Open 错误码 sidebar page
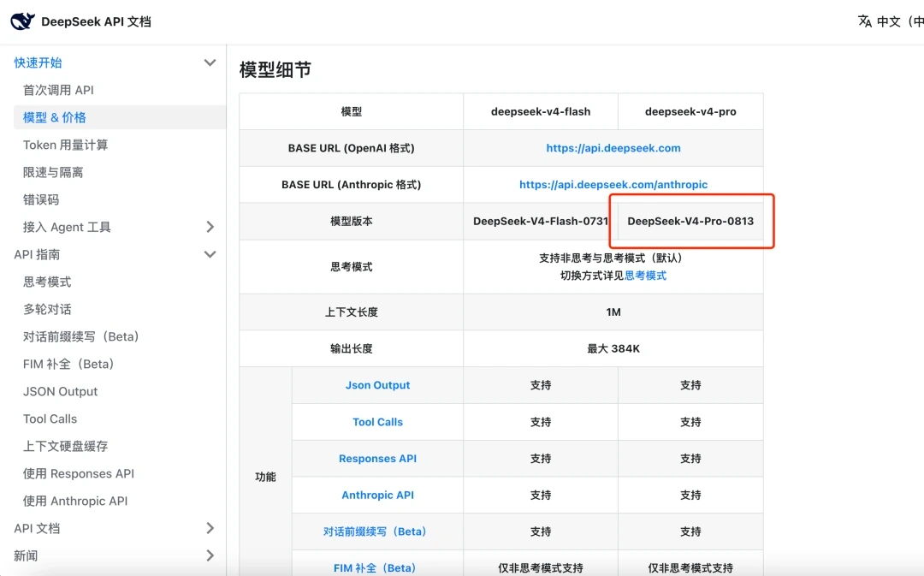924x576 pixels. 41,200
